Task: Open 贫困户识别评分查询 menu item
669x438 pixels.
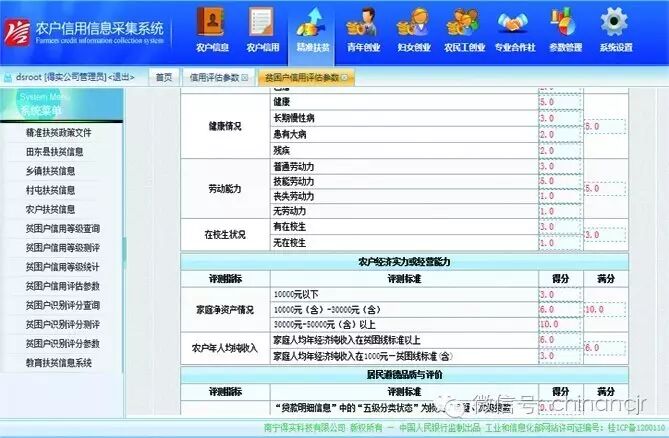Action: [x=63, y=305]
